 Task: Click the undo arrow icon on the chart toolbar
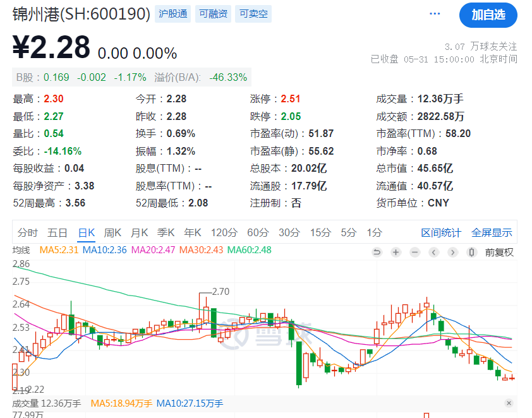377,252
